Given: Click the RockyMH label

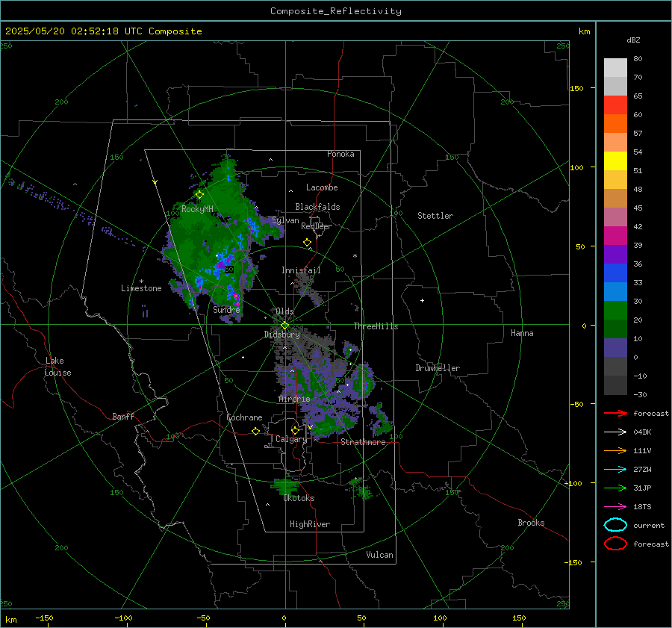Looking at the screenshot, I should coord(197,209).
